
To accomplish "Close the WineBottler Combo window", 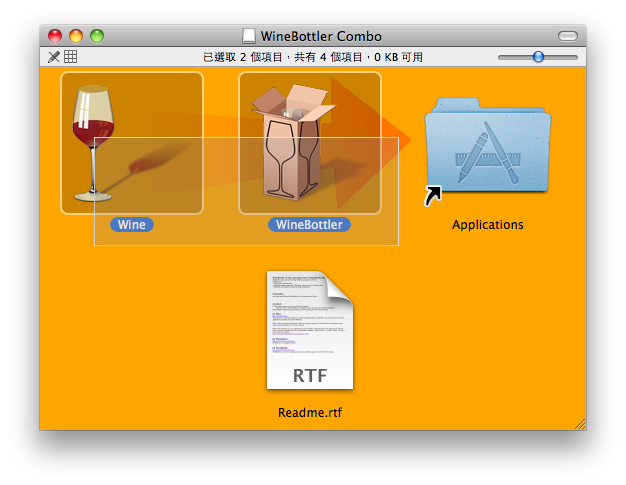I will [x=56, y=36].
